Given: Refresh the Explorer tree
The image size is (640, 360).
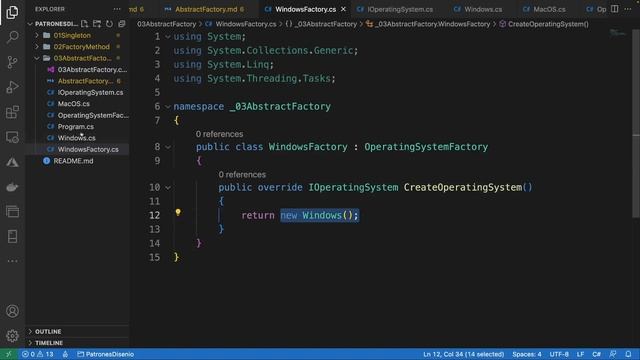Looking at the screenshot, I should [x=109, y=24].
